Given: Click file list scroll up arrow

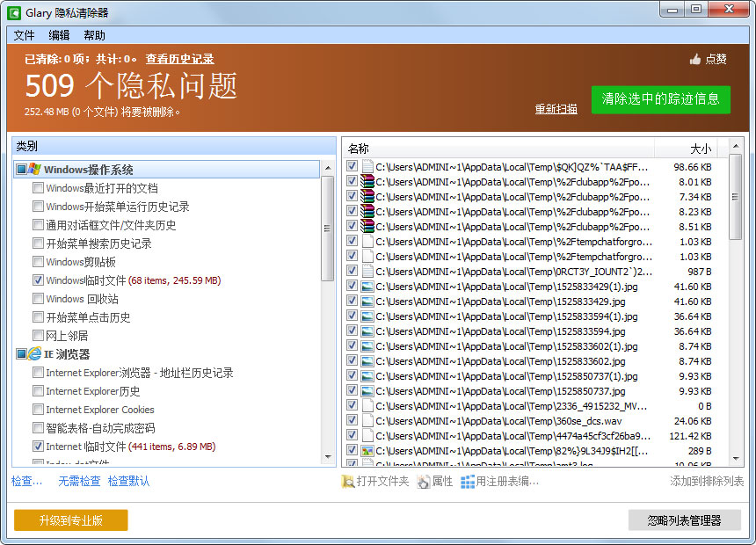Looking at the screenshot, I should click(x=736, y=146).
